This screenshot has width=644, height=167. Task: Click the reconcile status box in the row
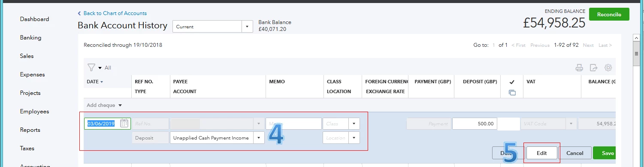point(508,124)
